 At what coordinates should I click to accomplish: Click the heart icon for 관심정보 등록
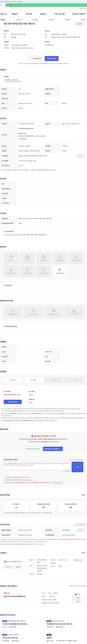click(x=32, y=59)
